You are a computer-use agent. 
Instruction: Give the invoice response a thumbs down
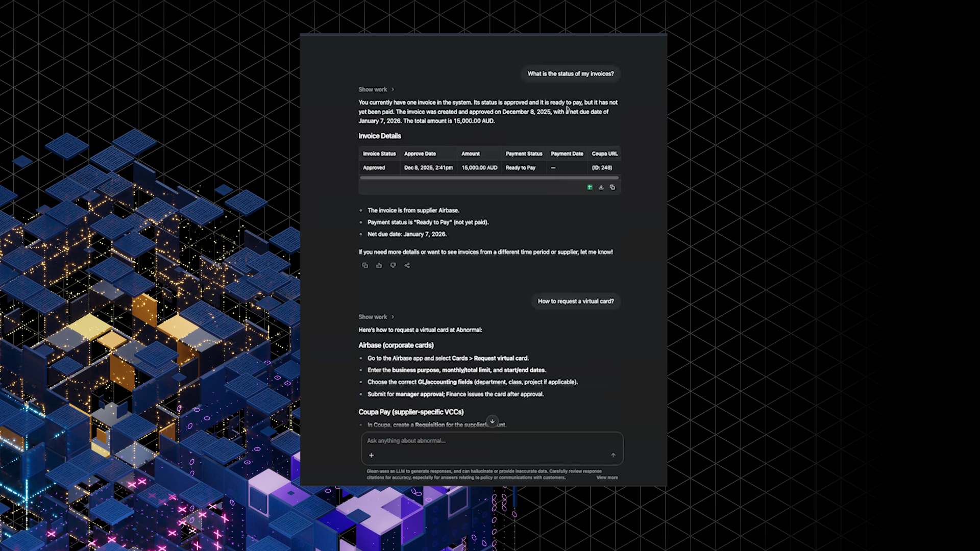(393, 265)
